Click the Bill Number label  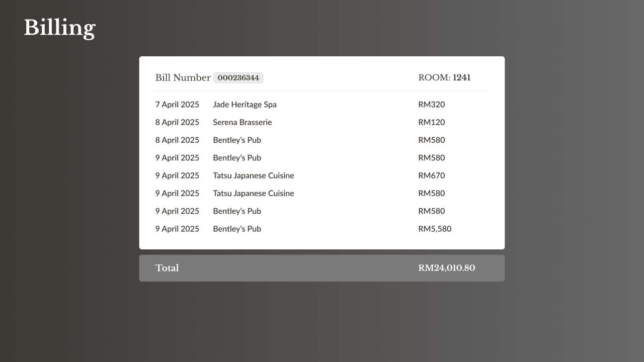pyautogui.click(x=183, y=78)
